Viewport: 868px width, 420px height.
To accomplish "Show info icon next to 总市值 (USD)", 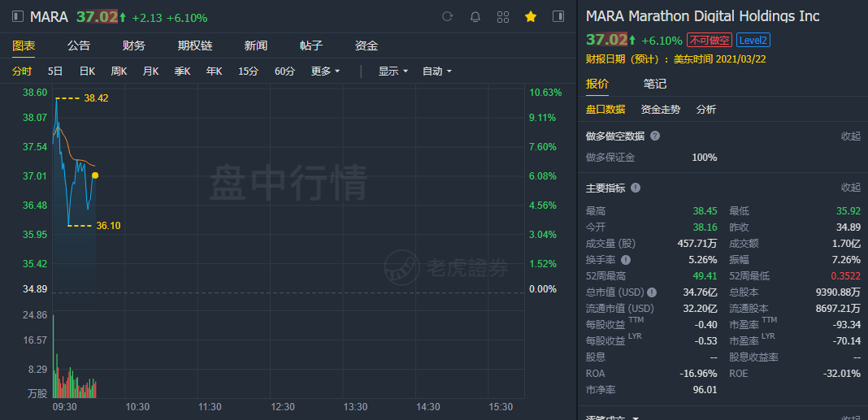I will (x=652, y=292).
